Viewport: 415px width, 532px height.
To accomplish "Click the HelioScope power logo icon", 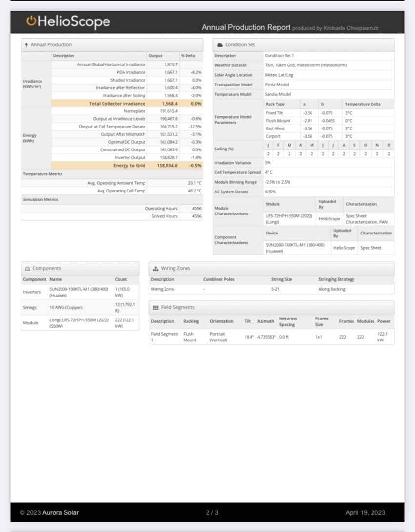I will tap(31, 21).
